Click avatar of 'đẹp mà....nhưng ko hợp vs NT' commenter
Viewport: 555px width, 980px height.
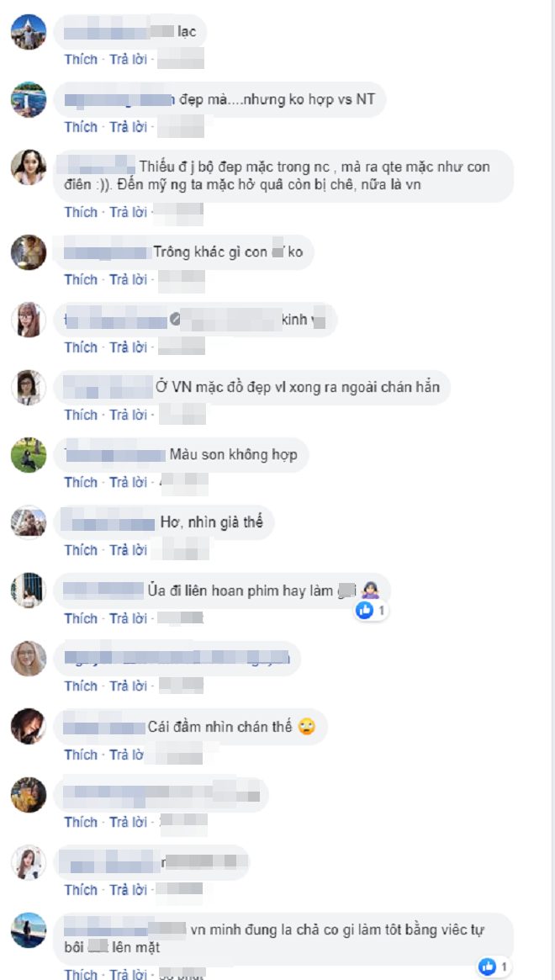click(x=29, y=99)
